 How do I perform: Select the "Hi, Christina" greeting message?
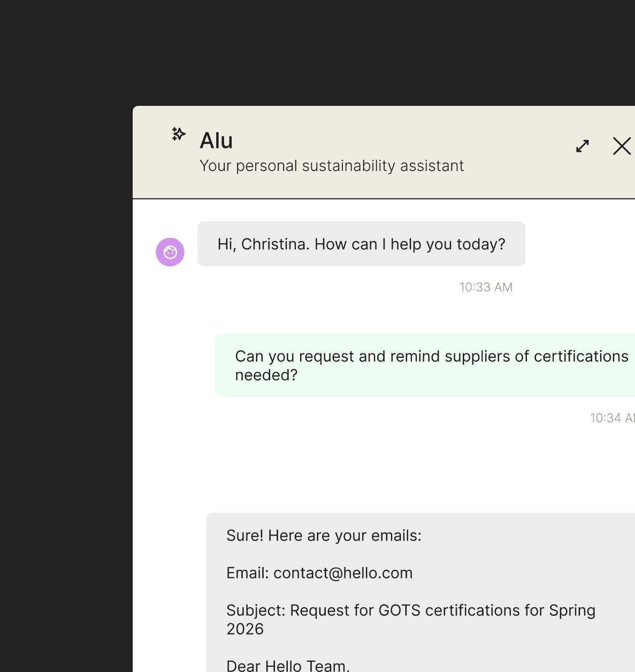[361, 244]
